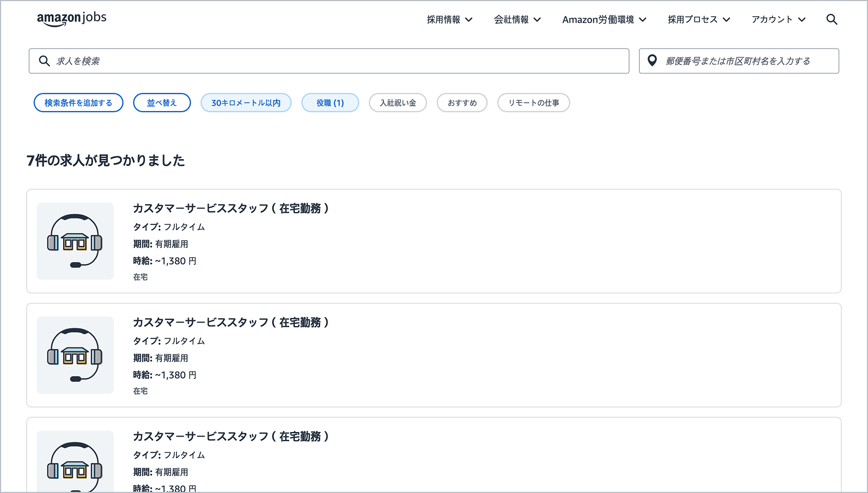
Task: Click 検索条件を追加する button
Action: pos(78,103)
